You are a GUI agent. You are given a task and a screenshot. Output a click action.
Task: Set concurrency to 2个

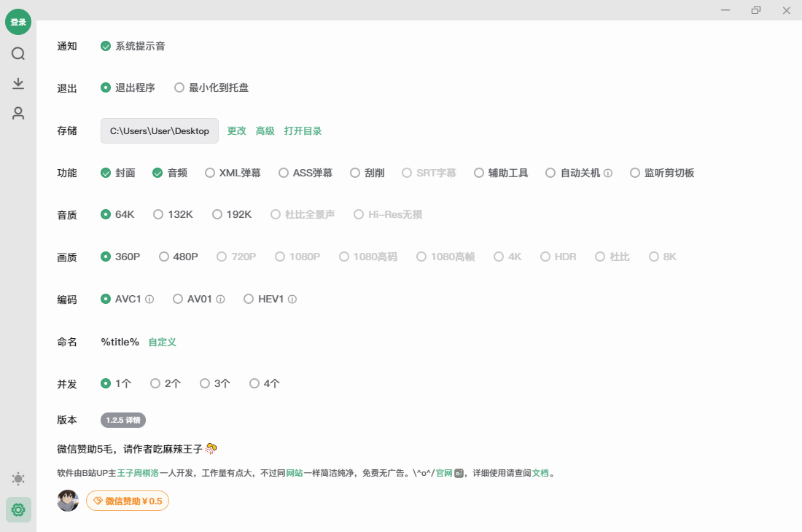[x=166, y=383]
